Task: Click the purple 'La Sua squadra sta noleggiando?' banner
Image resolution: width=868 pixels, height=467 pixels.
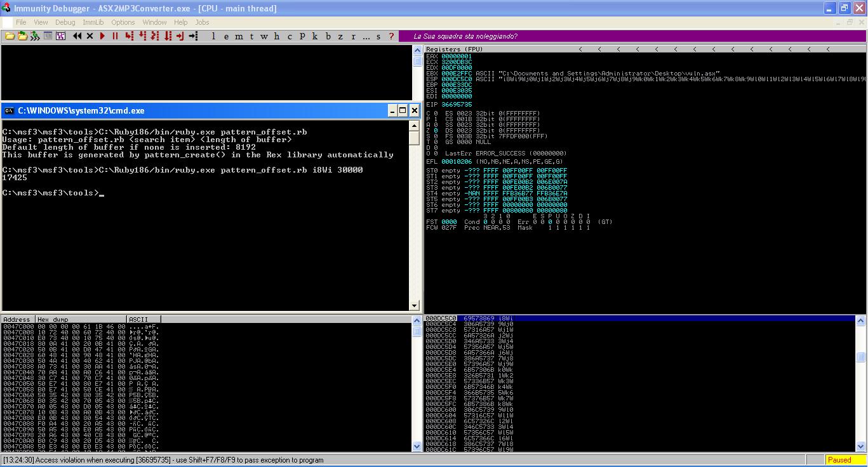Action: [x=632, y=36]
